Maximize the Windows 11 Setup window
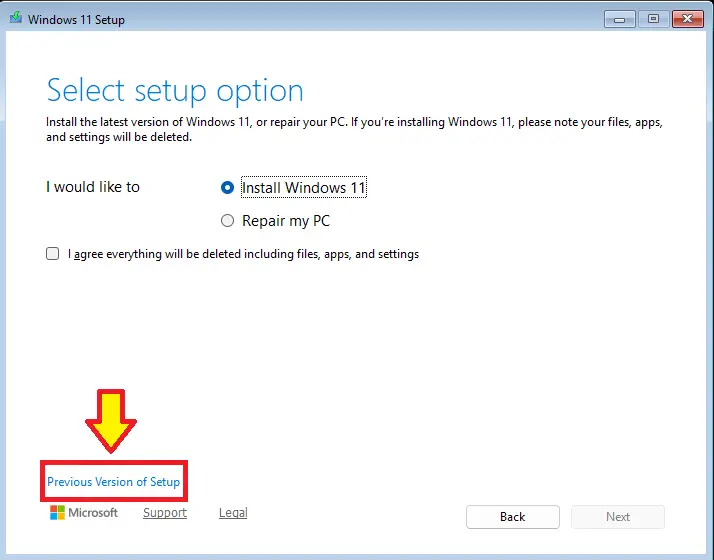This screenshot has height=560, width=714. [653, 19]
